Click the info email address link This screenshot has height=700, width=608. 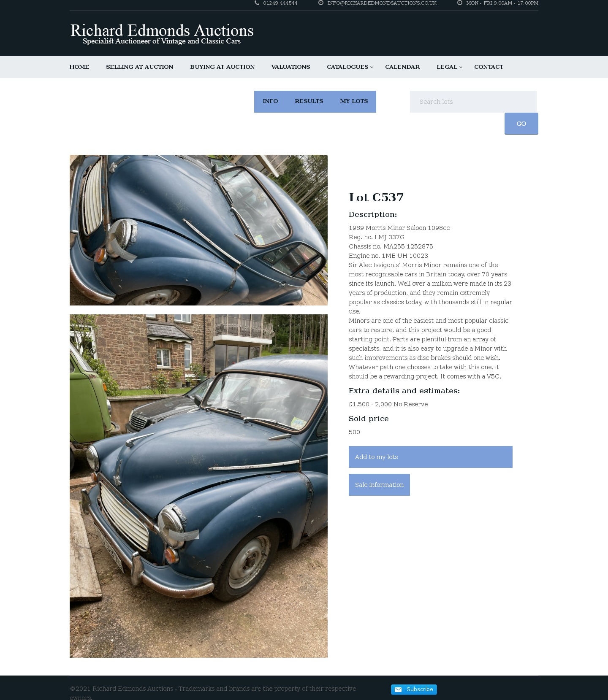(382, 3)
